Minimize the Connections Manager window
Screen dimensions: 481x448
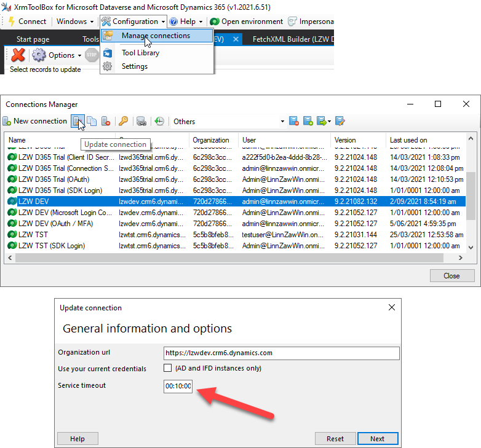[410, 104]
